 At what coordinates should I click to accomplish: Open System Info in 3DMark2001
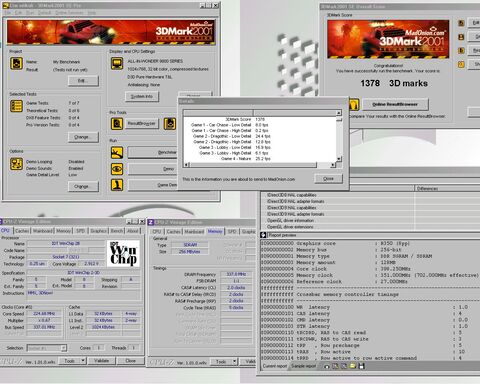142,97
